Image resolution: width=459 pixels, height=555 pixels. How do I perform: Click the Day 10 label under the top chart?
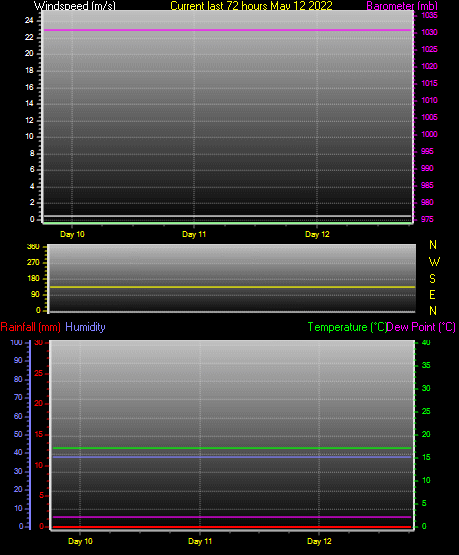[72, 234]
